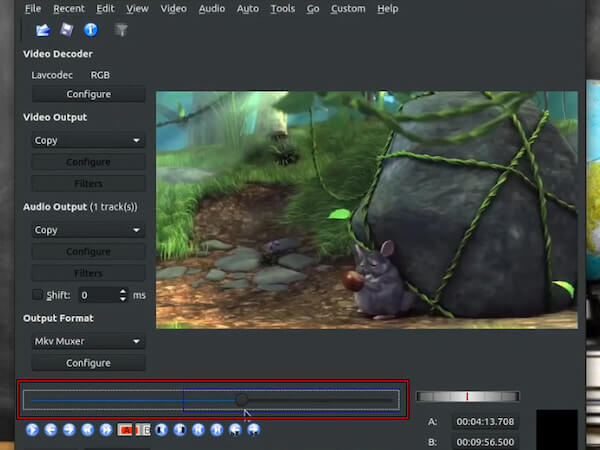Open the Tools menu
Screen dimensions: 600x450
283,8
